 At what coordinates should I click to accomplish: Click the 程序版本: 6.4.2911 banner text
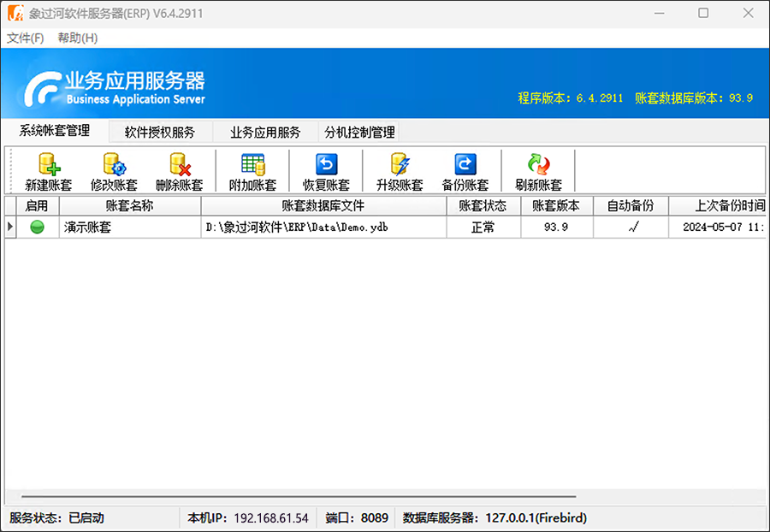click(x=571, y=98)
